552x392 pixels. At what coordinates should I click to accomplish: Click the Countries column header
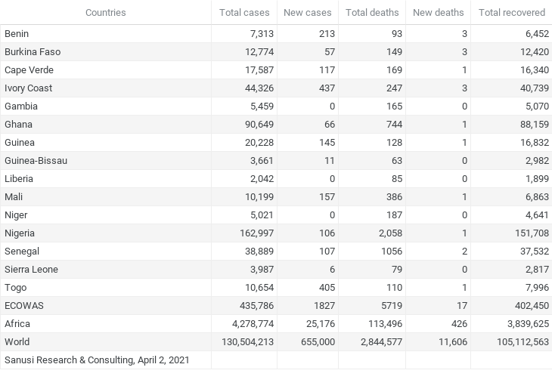coord(106,13)
